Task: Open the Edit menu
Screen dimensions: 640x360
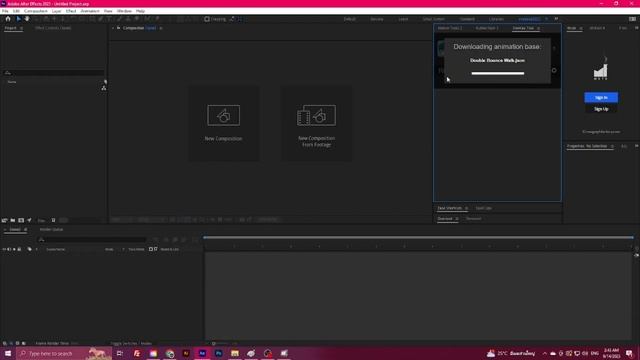Action: click(16, 11)
